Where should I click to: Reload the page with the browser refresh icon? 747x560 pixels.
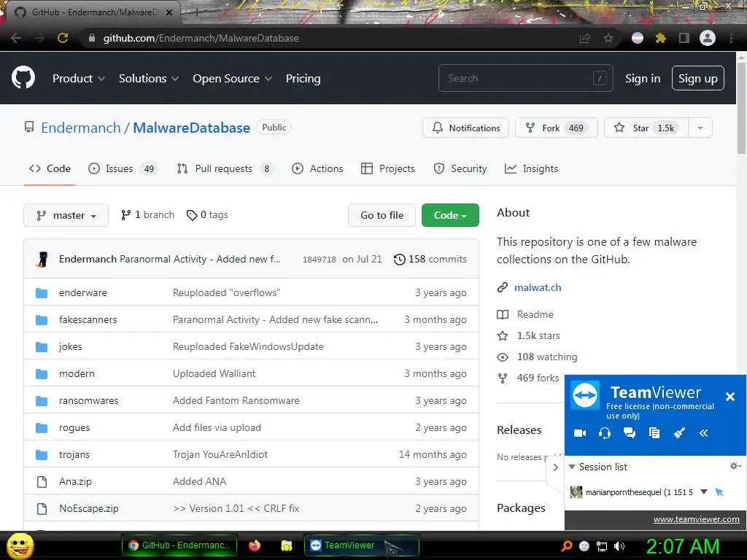pyautogui.click(x=63, y=38)
